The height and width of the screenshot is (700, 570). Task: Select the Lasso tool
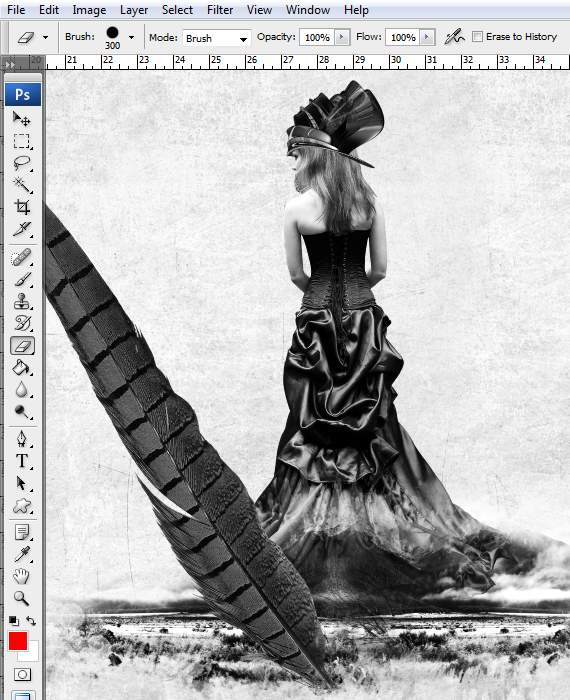[x=21, y=163]
